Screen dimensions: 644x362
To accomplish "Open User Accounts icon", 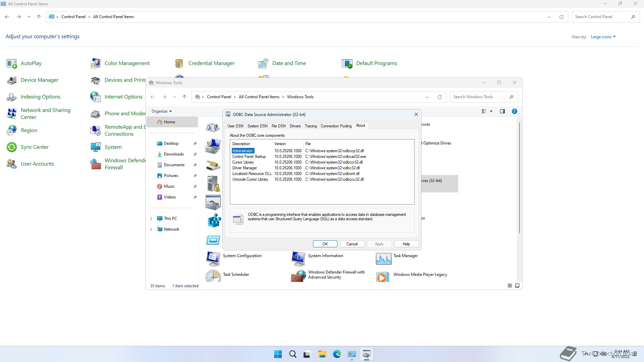I will (x=12, y=164).
